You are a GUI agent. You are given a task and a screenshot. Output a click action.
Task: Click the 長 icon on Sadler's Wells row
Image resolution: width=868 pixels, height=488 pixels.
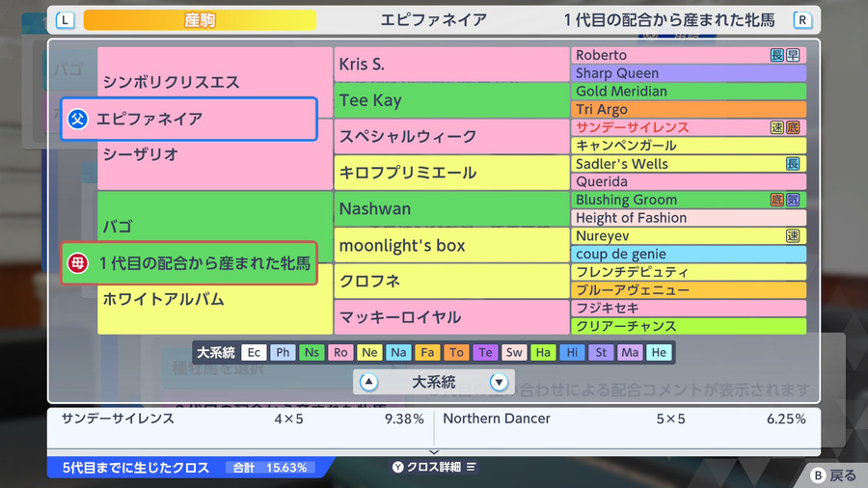793,164
